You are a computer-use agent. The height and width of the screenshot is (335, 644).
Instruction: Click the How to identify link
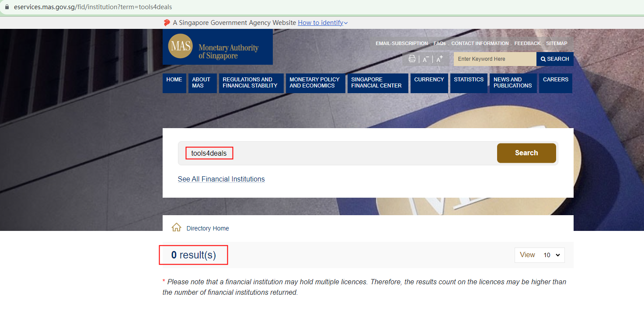(x=320, y=23)
